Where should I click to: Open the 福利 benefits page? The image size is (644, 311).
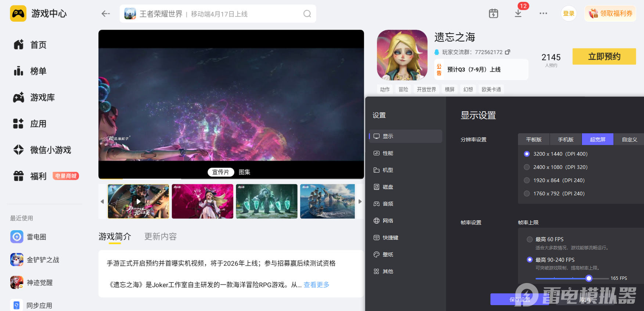30,176
